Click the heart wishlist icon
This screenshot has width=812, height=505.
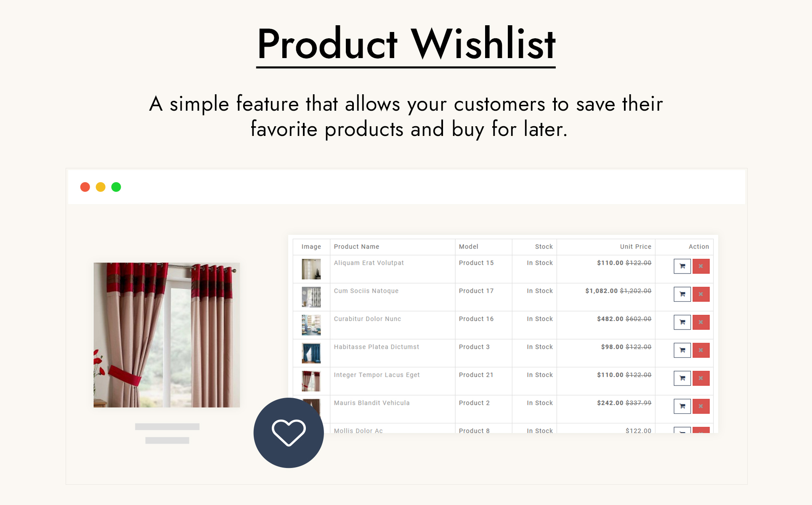289,433
